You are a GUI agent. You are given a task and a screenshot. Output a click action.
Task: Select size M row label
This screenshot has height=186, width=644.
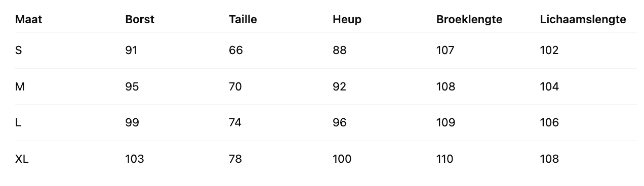coord(20,87)
